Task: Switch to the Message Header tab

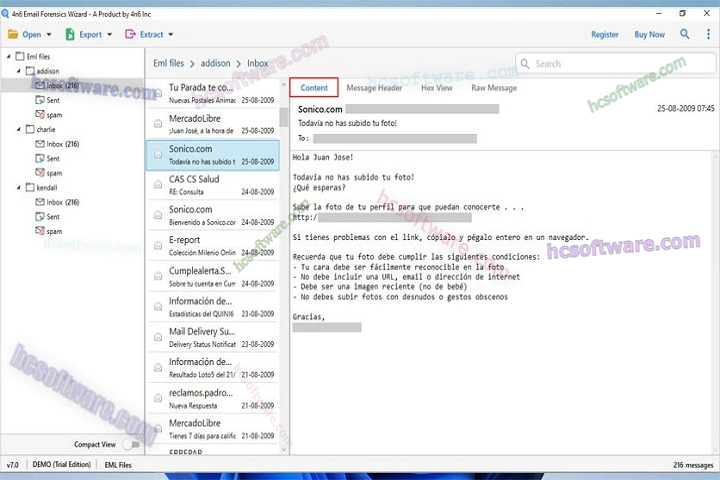Action: (374, 88)
